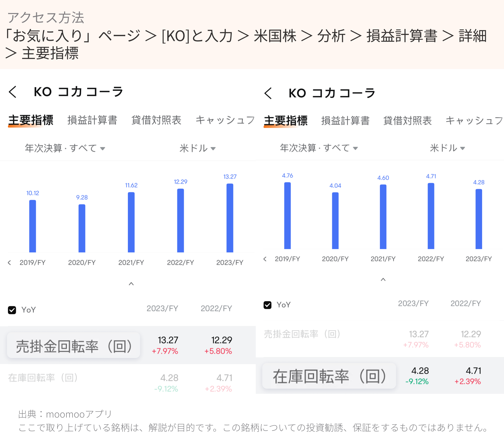
Task: Click 2021/FY axis label in left chart
Action: tap(131, 263)
